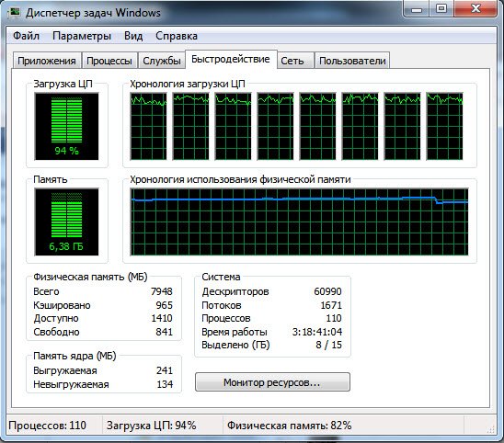Click the Доступно value 1410

pos(162,318)
